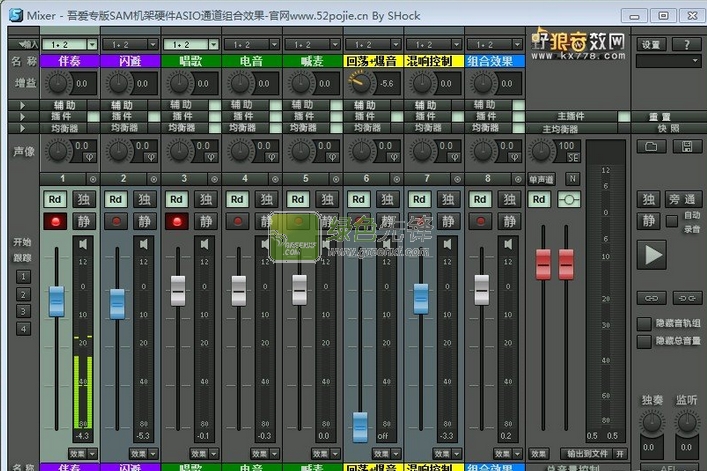Select tracking group 1

click(23, 276)
